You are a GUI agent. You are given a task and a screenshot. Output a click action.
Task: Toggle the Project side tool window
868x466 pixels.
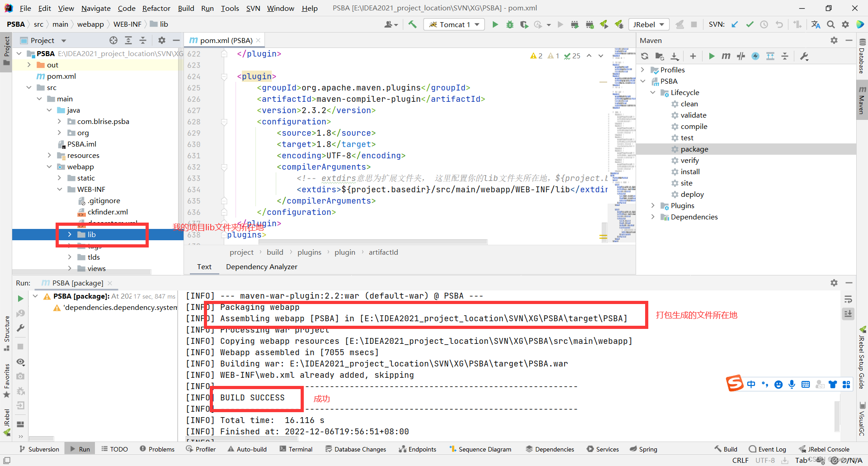pos(6,51)
